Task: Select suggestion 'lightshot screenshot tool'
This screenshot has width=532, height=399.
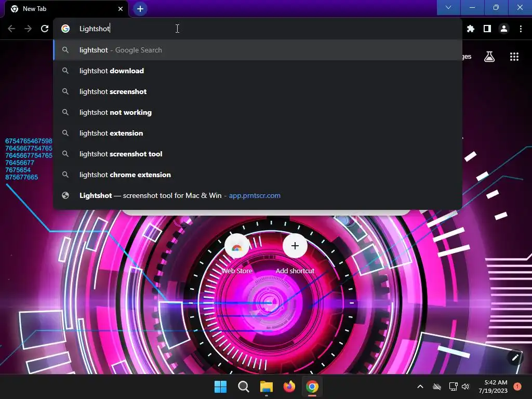Action: [x=258, y=154]
